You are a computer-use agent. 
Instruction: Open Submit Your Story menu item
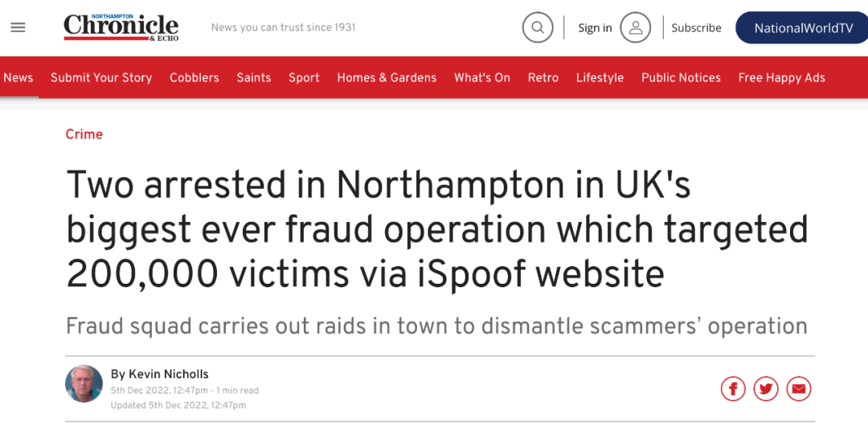coord(101,77)
